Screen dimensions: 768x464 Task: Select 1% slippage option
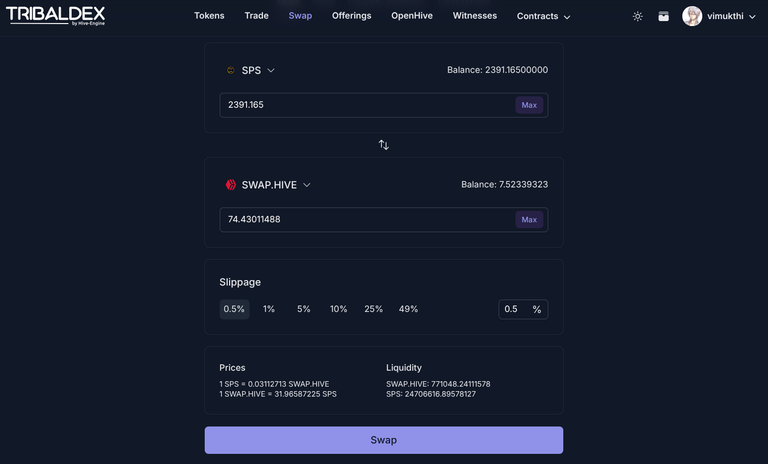(x=269, y=309)
